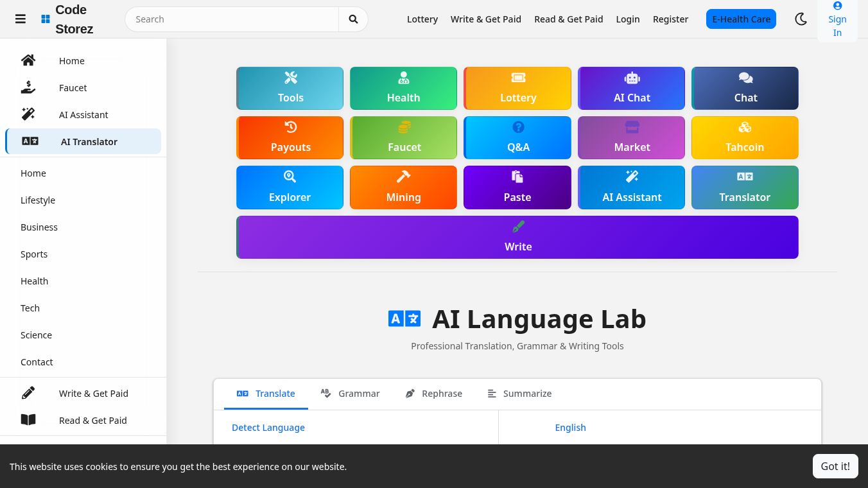Open the wide Write tile

tap(517, 237)
